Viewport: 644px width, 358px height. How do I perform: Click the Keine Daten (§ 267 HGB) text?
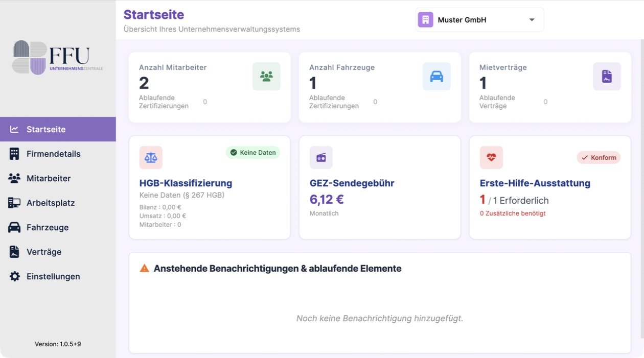(182, 195)
